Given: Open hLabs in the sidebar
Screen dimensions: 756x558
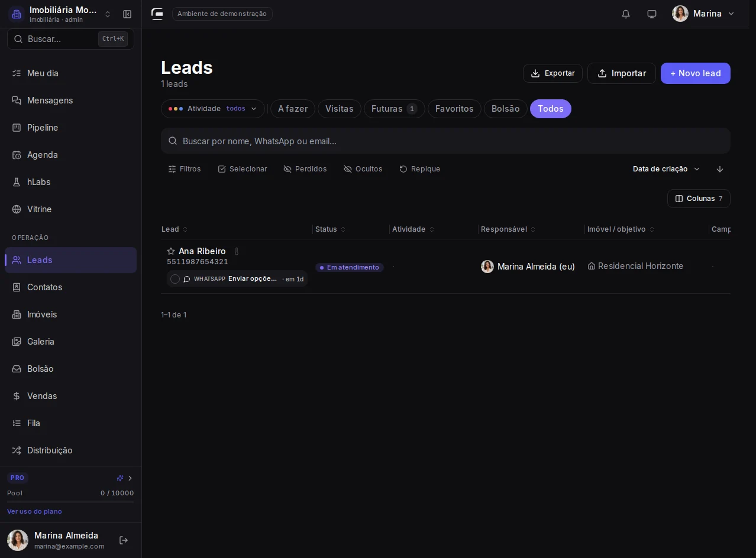Looking at the screenshot, I should click(x=70, y=182).
